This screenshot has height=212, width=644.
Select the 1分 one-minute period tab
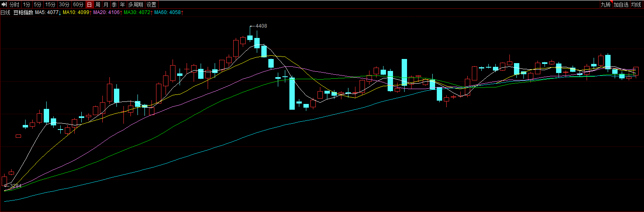pyautogui.click(x=26, y=5)
